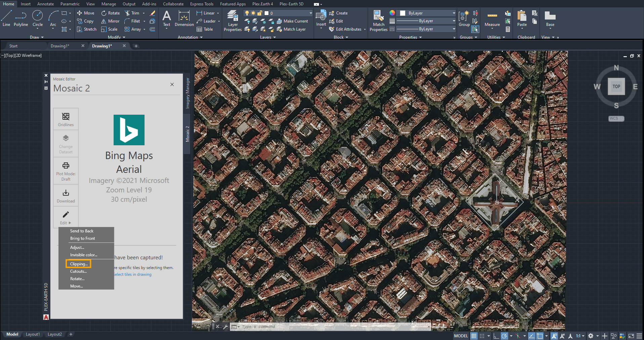Select the Line drawing tool
Viewport: 644px width, 340px height.
pos(6,18)
